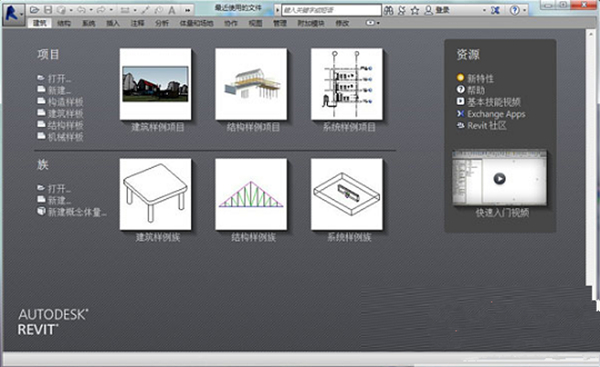600x367 pixels.
Task: Open the Communication Center satellite icon
Action: (x=402, y=10)
